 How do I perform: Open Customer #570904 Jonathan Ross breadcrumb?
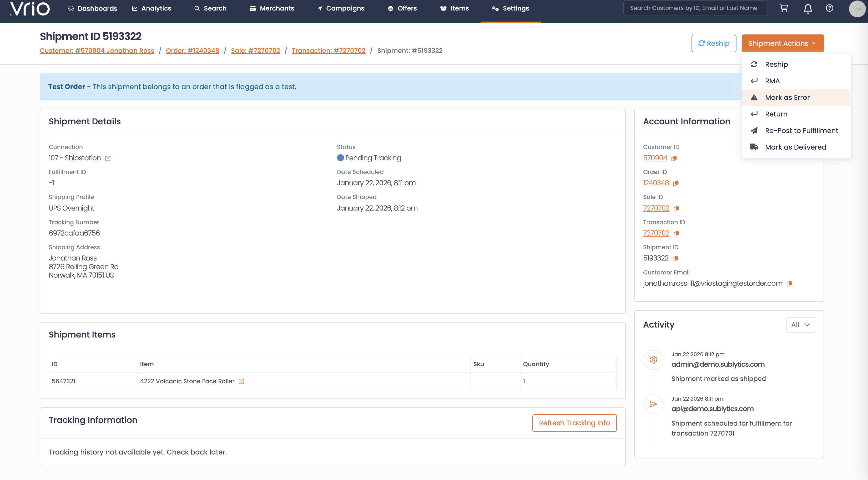[x=97, y=50]
